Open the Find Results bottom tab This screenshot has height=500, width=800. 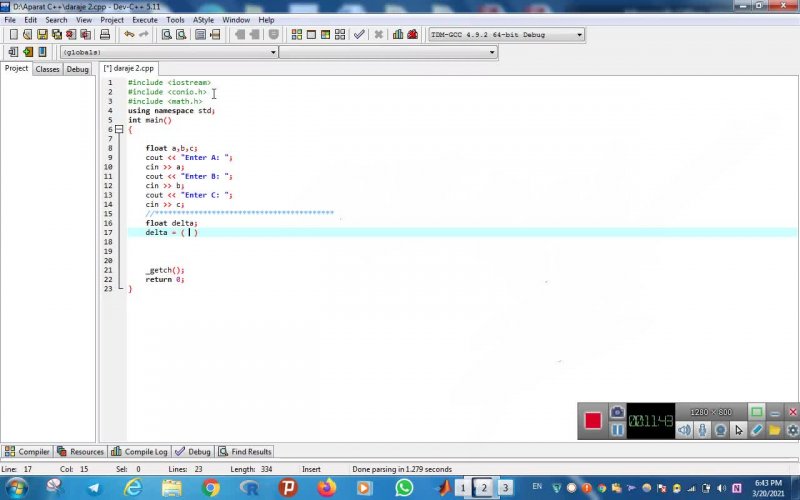(245, 452)
